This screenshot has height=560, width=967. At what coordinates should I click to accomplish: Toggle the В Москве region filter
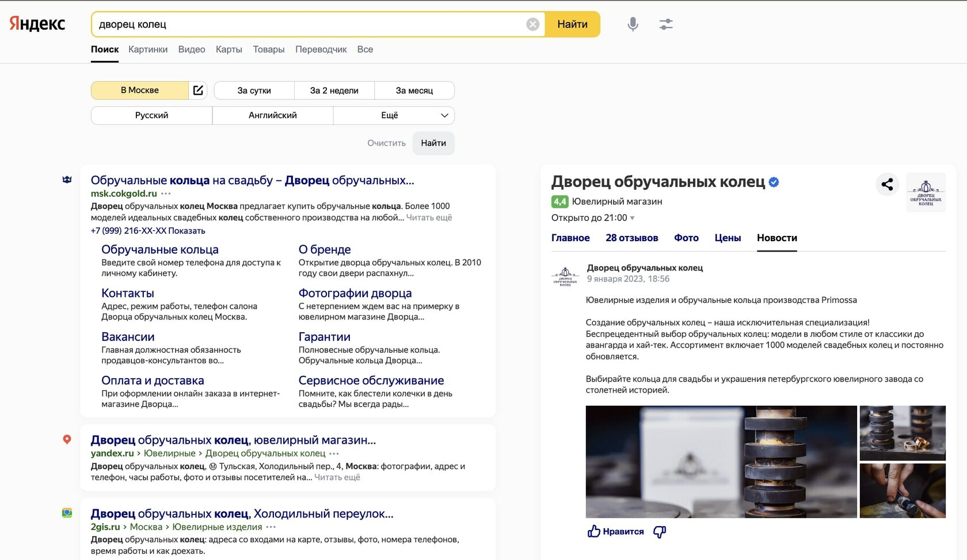pyautogui.click(x=140, y=90)
